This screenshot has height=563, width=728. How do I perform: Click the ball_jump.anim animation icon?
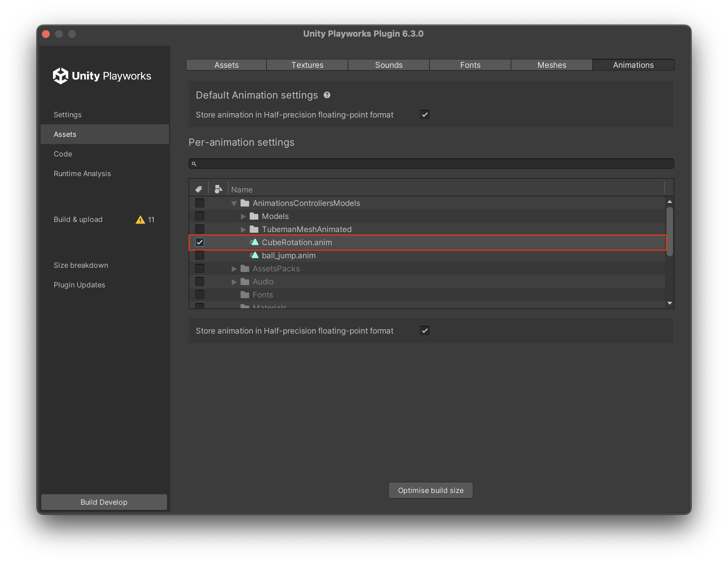[x=254, y=255]
